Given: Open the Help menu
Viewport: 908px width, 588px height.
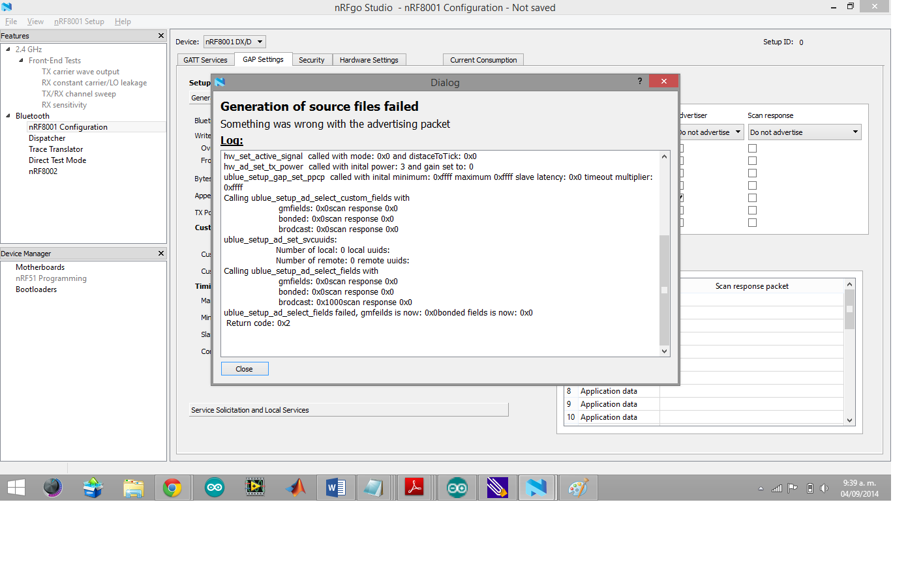Looking at the screenshot, I should (123, 22).
